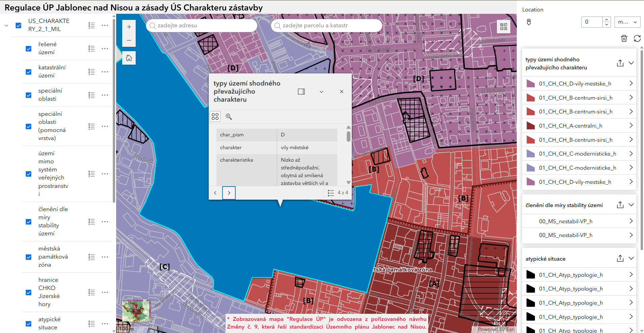
Task: Uncheck the katastrální území layer
Action: click(29, 72)
